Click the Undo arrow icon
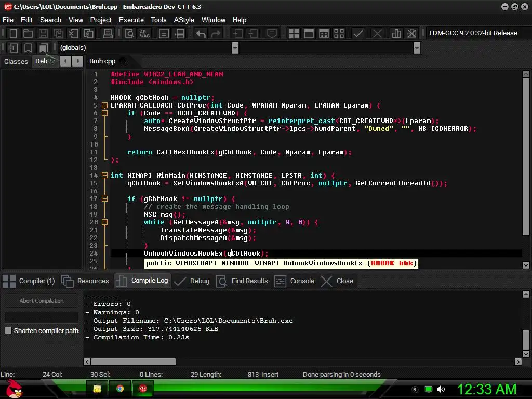The width and height of the screenshot is (532, 399). 201,34
